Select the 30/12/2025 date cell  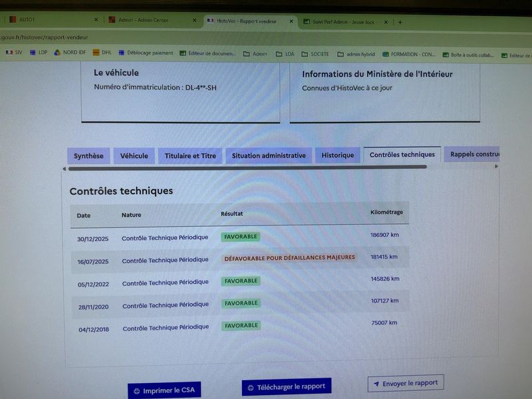pyautogui.click(x=92, y=239)
